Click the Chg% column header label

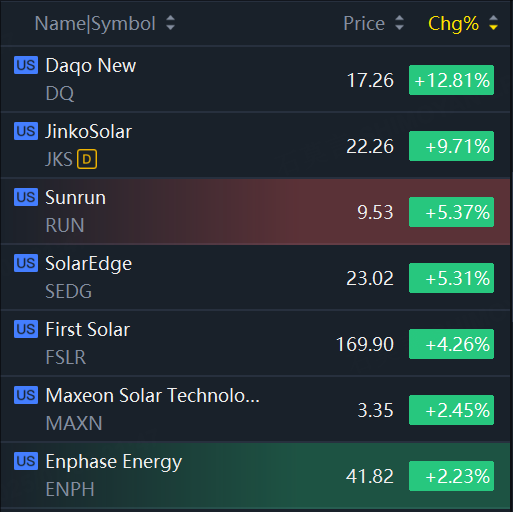tap(453, 24)
